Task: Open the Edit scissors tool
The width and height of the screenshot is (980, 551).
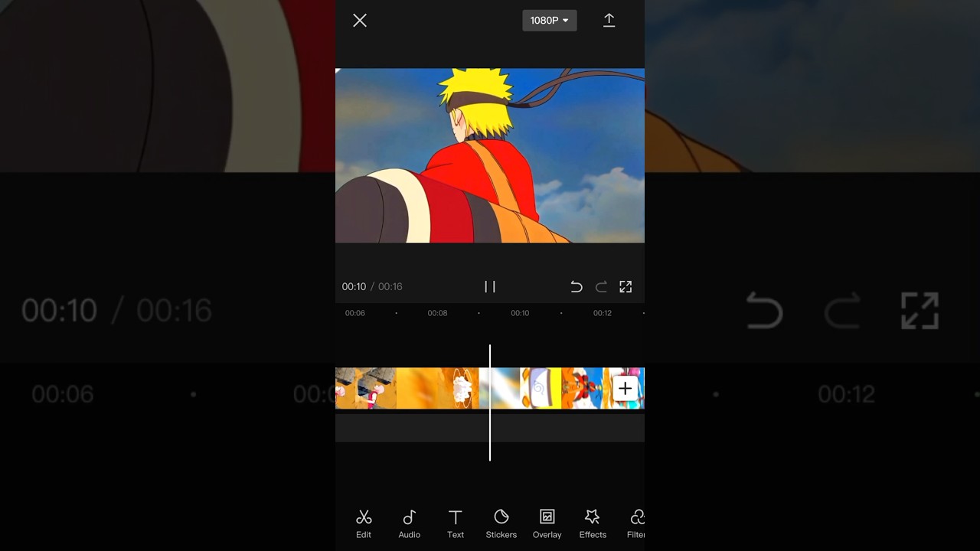Action: 364,524
